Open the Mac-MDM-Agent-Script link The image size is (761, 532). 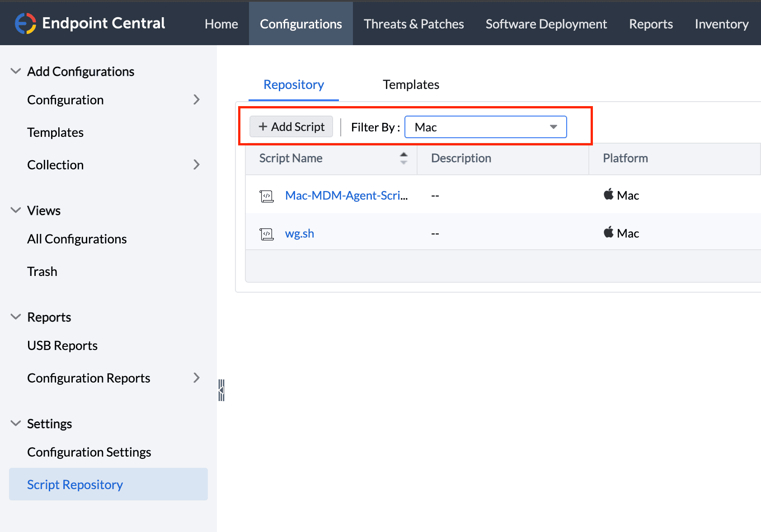click(x=346, y=196)
